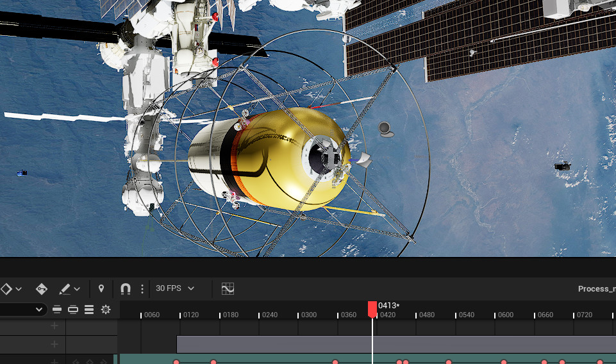Screen dimensions: 616x364
Task: Open the keyframe options dropdown arrow
Action: pos(19,290)
